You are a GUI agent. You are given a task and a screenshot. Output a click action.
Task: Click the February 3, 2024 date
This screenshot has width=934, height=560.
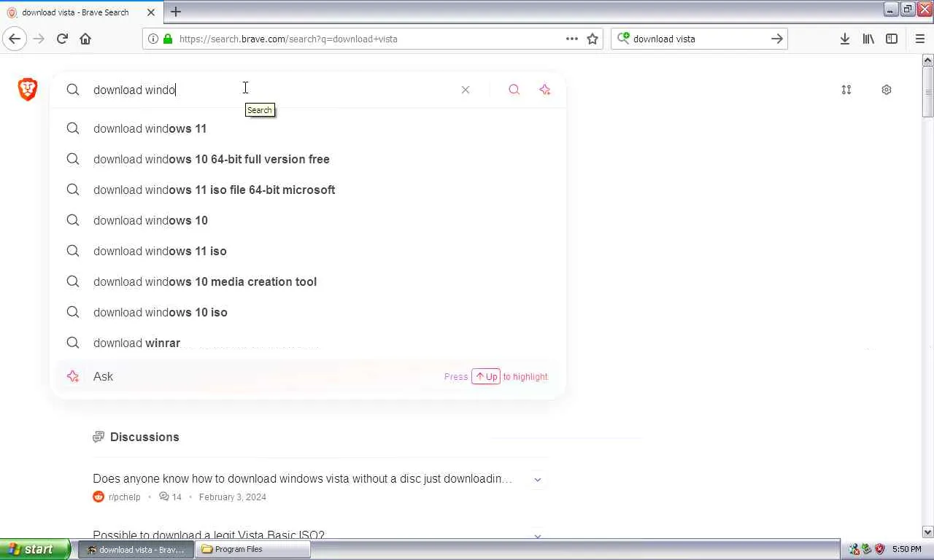tap(232, 497)
